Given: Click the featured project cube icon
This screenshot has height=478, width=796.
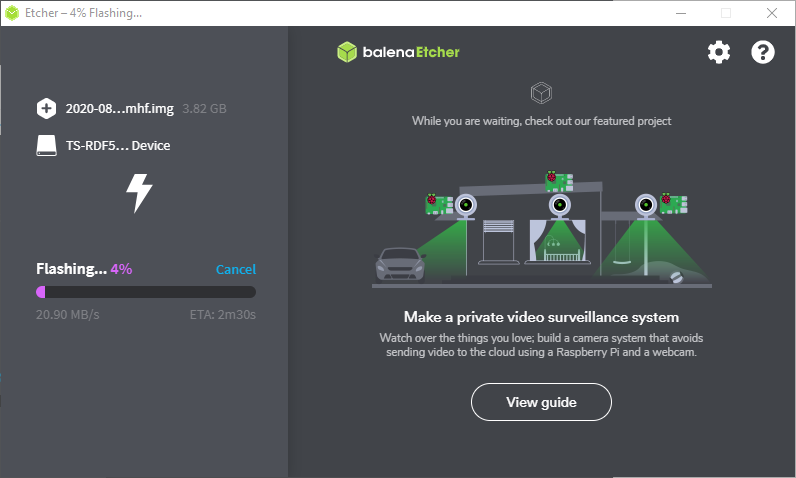Looking at the screenshot, I should [x=541, y=93].
